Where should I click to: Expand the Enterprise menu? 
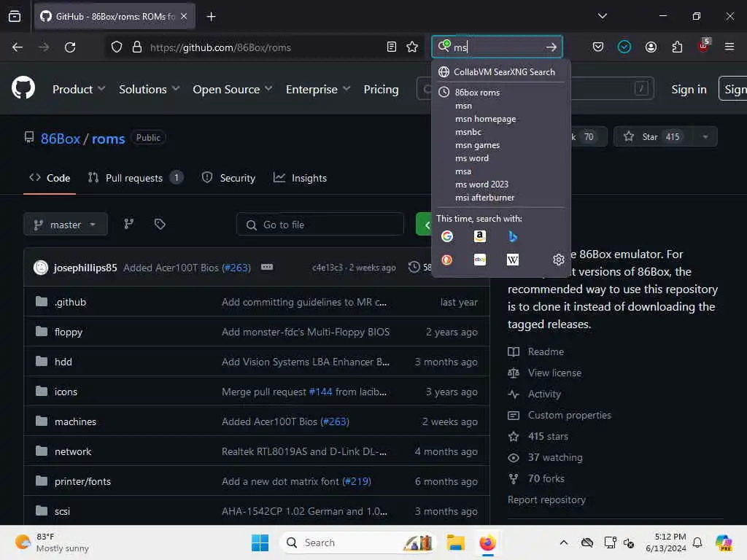(x=318, y=89)
